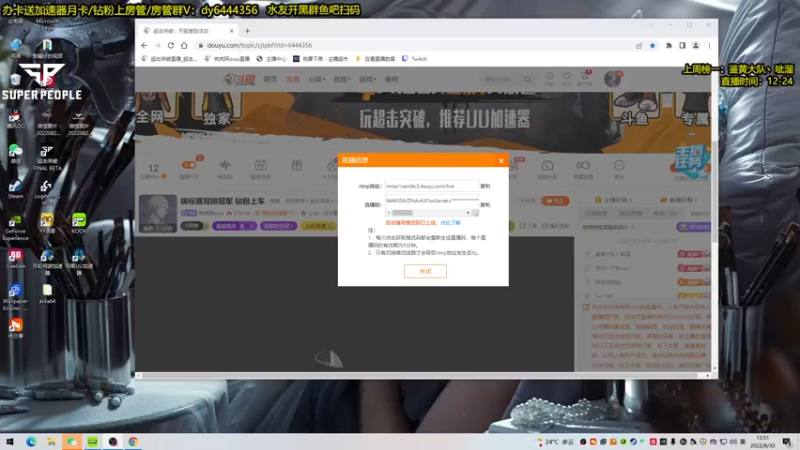Click the streamer avatar thumbnail
Image resolution: width=800 pixels, height=450 pixels.
[158, 213]
